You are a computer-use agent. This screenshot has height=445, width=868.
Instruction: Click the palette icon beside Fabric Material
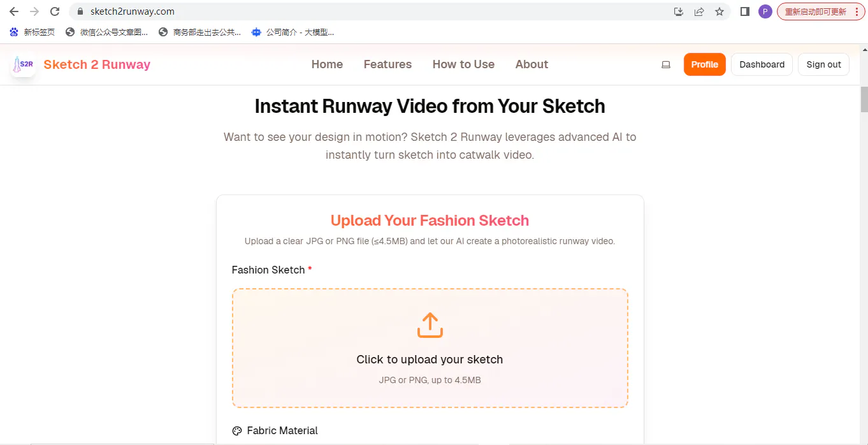click(237, 431)
